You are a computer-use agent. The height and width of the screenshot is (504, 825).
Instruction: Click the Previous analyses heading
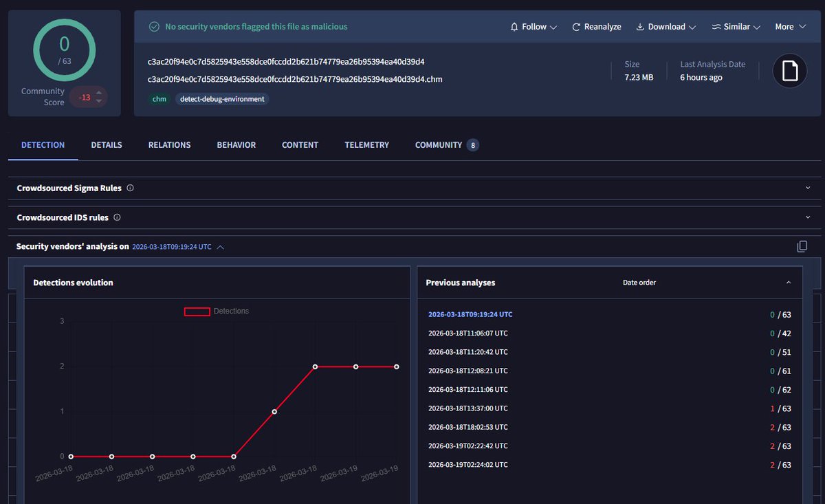pos(460,283)
